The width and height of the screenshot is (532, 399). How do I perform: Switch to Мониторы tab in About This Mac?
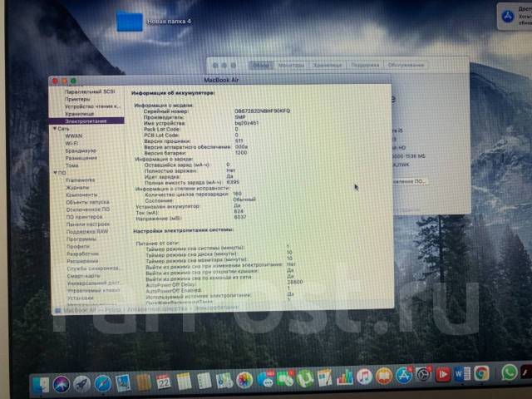pos(291,65)
